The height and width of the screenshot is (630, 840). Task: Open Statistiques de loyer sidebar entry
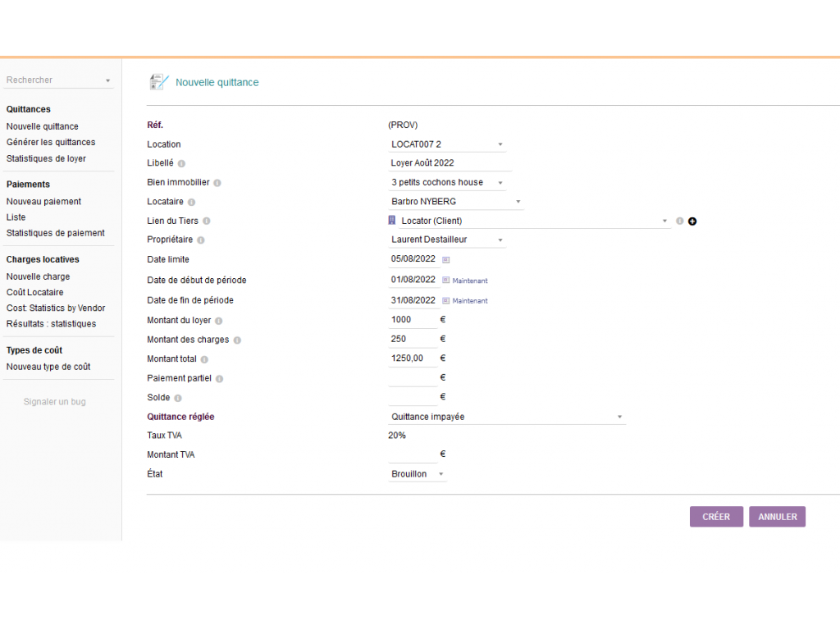pos(46,158)
